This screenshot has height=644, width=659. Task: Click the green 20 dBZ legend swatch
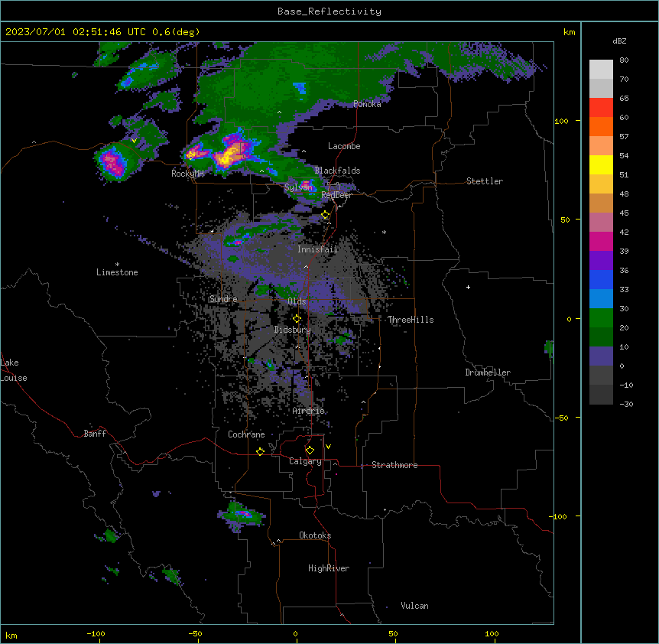[601, 318]
